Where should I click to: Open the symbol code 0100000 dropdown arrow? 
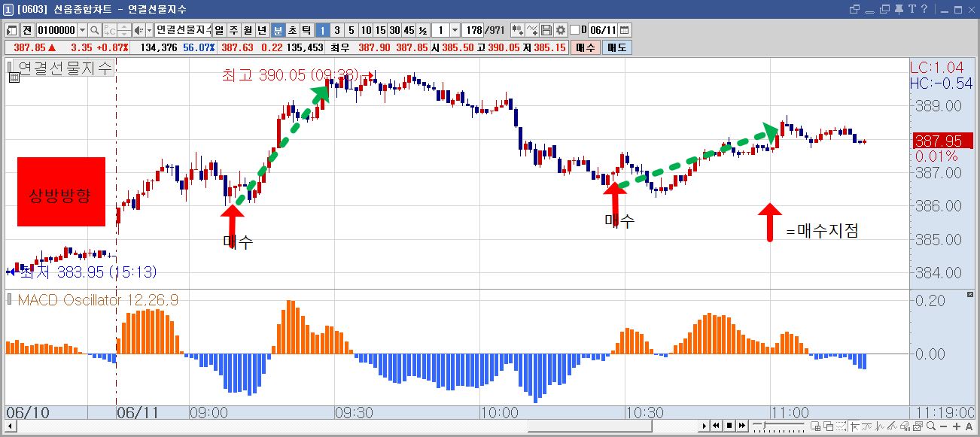(x=82, y=30)
